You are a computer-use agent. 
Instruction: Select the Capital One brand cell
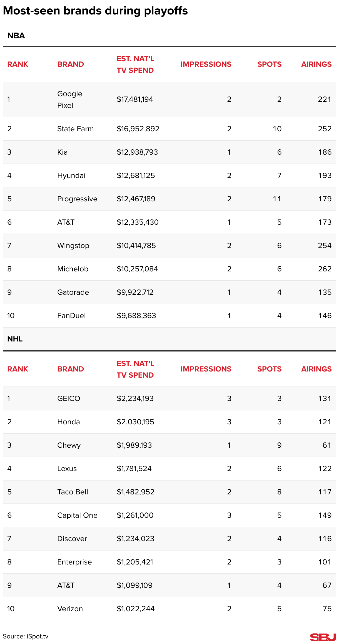point(77,515)
